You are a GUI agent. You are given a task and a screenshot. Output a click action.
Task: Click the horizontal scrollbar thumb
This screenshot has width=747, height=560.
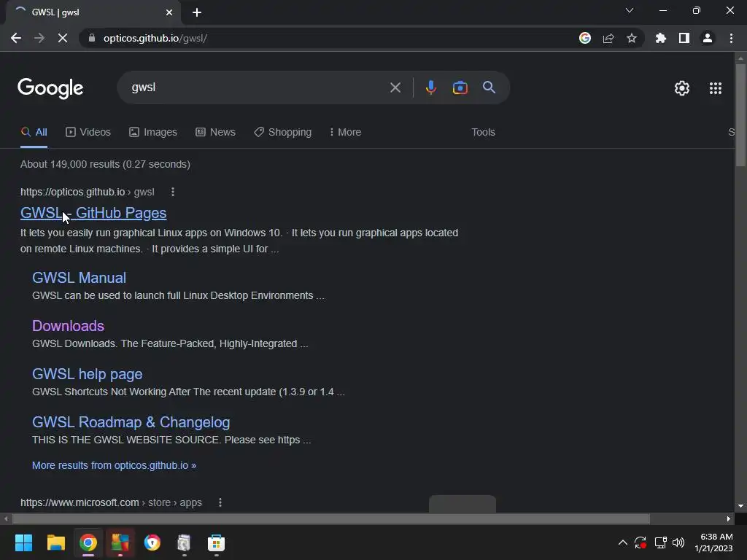(x=331, y=518)
